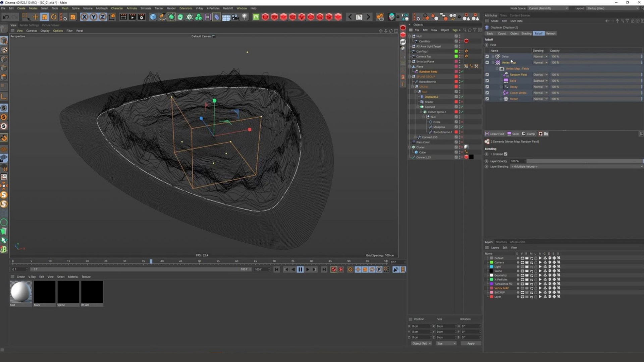Click the Linear Field button
644x362 pixels.
495,134
